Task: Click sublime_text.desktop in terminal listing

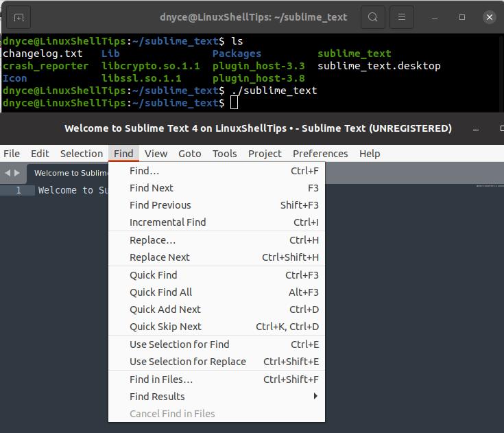Action: click(379, 66)
